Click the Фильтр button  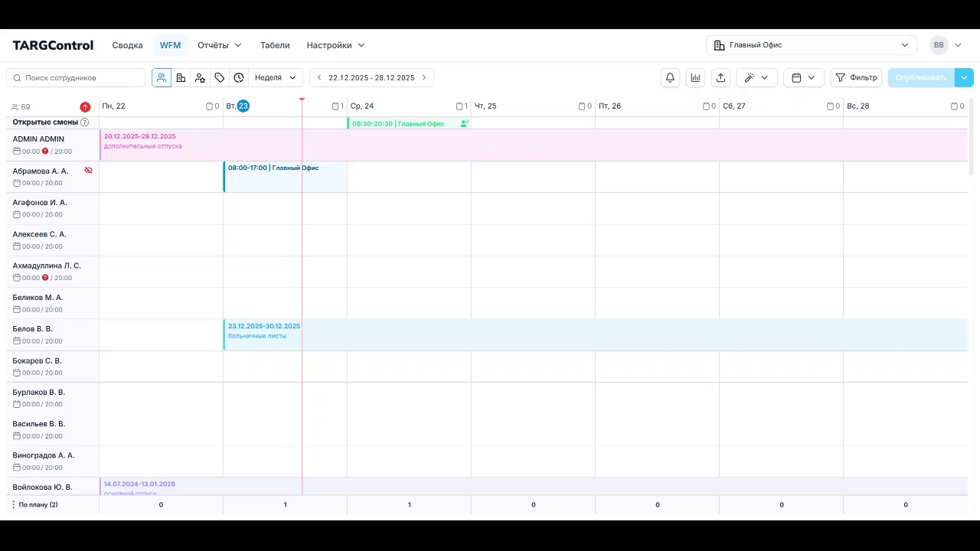[x=856, y=77]
